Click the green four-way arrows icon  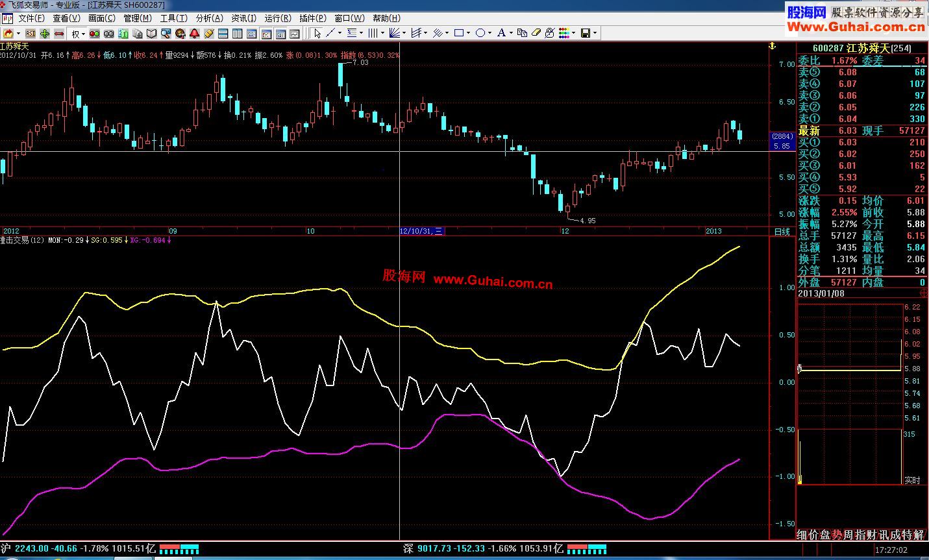click(x=45, y=33)
